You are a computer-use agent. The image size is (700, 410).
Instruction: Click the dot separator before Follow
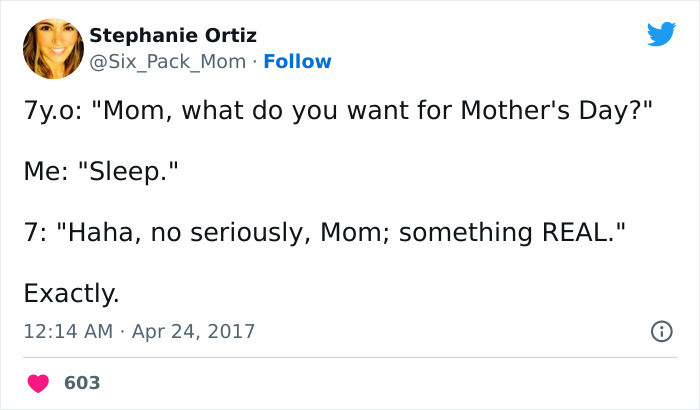[255, 62]
